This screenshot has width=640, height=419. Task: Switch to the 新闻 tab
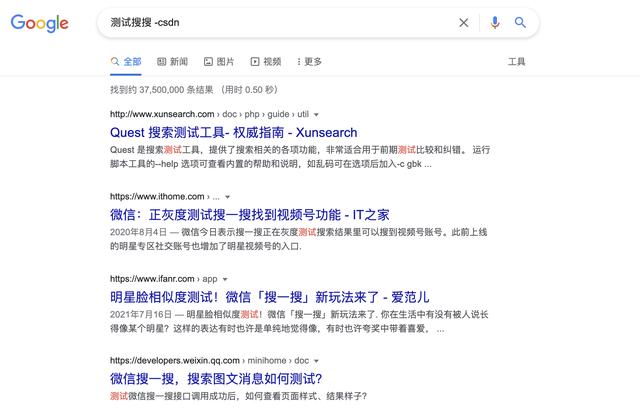tap(173, 62)
